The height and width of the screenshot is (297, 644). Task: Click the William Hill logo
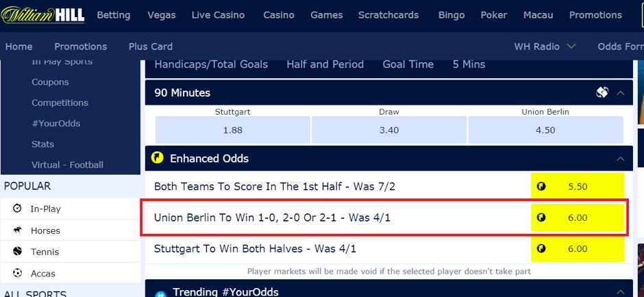tap(42, 15)
